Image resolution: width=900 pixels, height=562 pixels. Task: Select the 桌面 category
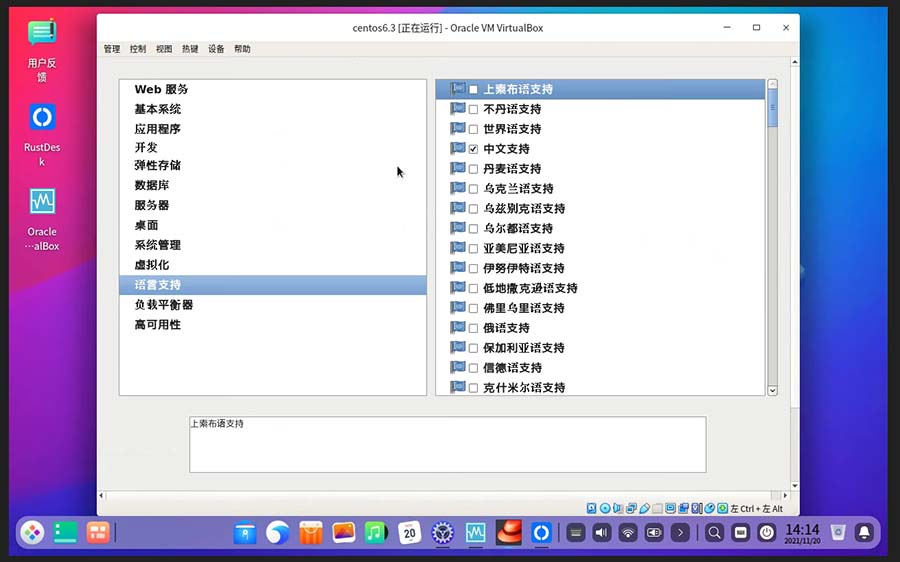[x=273, y=225]
